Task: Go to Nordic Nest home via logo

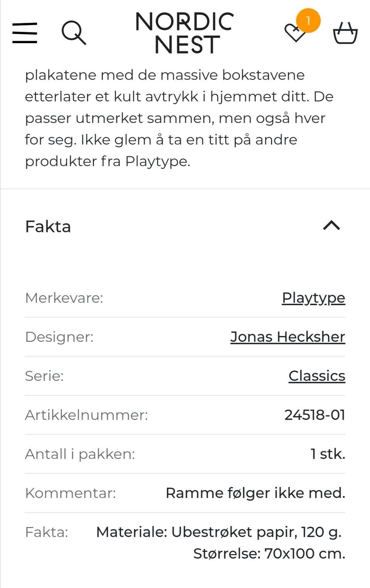Action: [x=185, y=33]
